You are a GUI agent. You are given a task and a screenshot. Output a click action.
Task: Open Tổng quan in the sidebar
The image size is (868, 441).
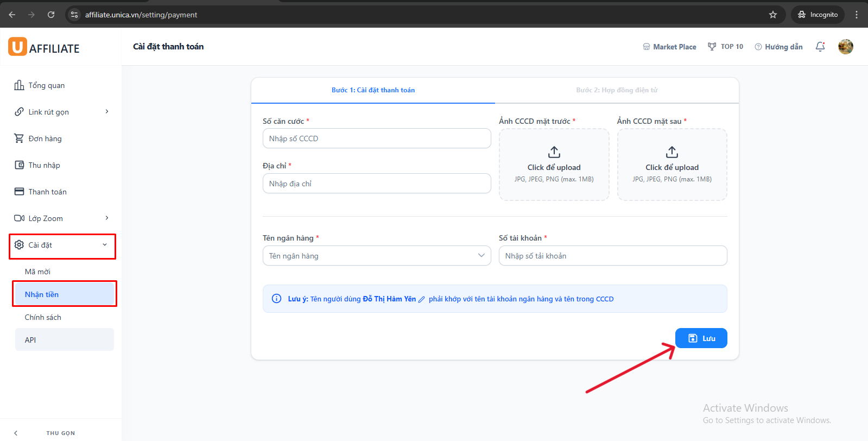point(46,85)
